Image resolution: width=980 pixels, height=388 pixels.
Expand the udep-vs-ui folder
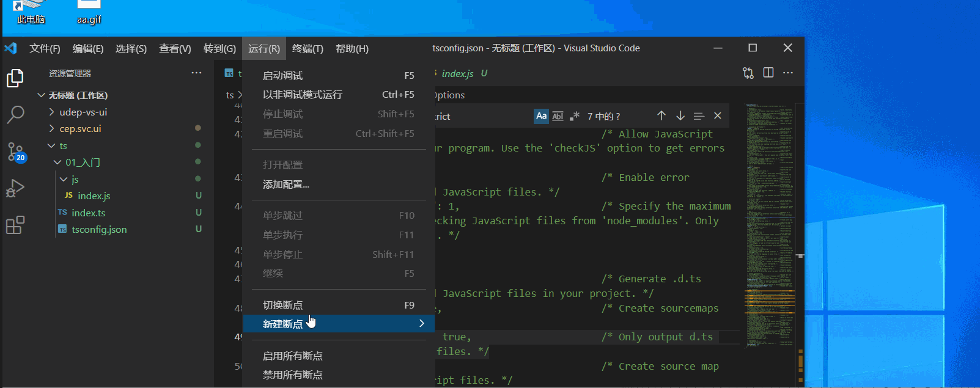pyautogui.click(x=83, y=112)
